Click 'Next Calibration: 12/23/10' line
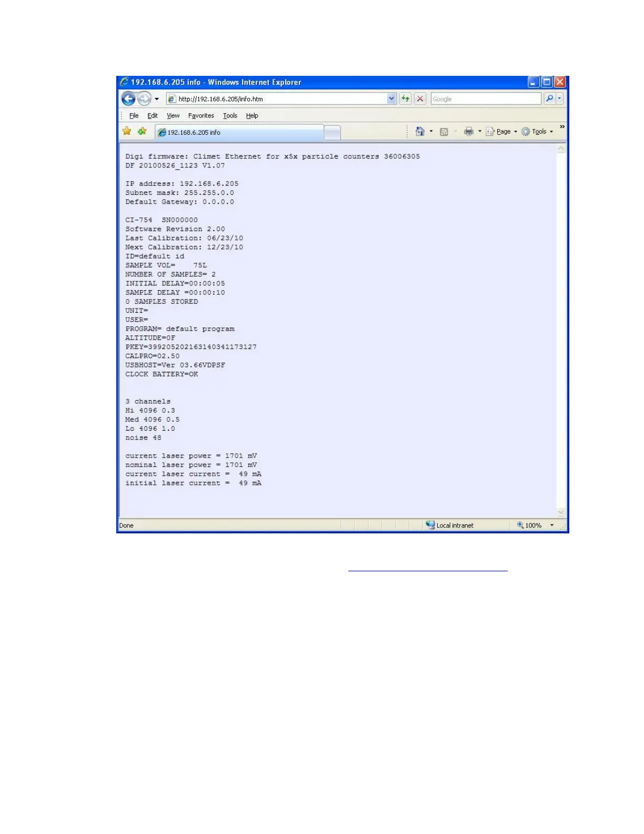 coord(184,247)
